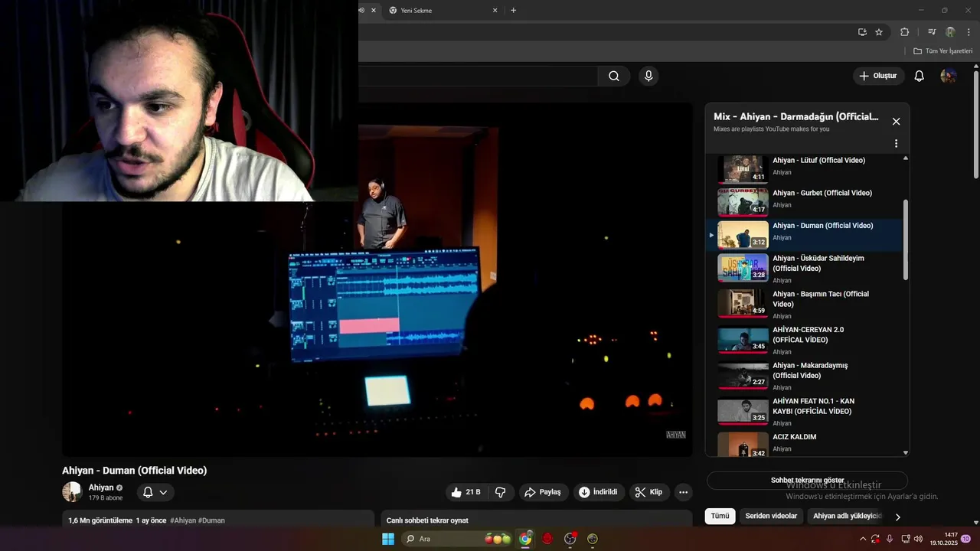The width and height of the screenshot is (980, 551).
Task: Click the taskbar Ara search box
Action: pos(458,539)
